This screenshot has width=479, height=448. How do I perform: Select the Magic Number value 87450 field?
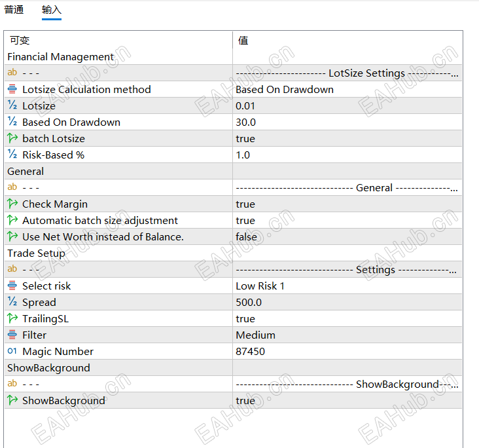tap(347, 351)
